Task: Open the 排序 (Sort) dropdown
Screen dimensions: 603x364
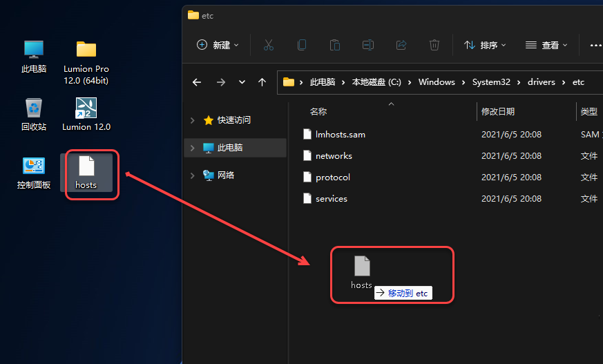Action: pos(485,45)
